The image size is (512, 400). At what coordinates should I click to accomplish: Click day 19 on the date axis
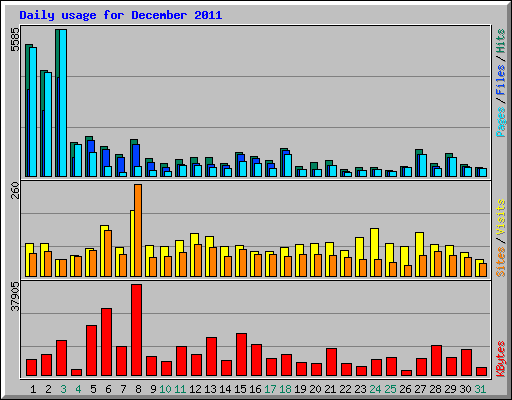click(300, 389)
